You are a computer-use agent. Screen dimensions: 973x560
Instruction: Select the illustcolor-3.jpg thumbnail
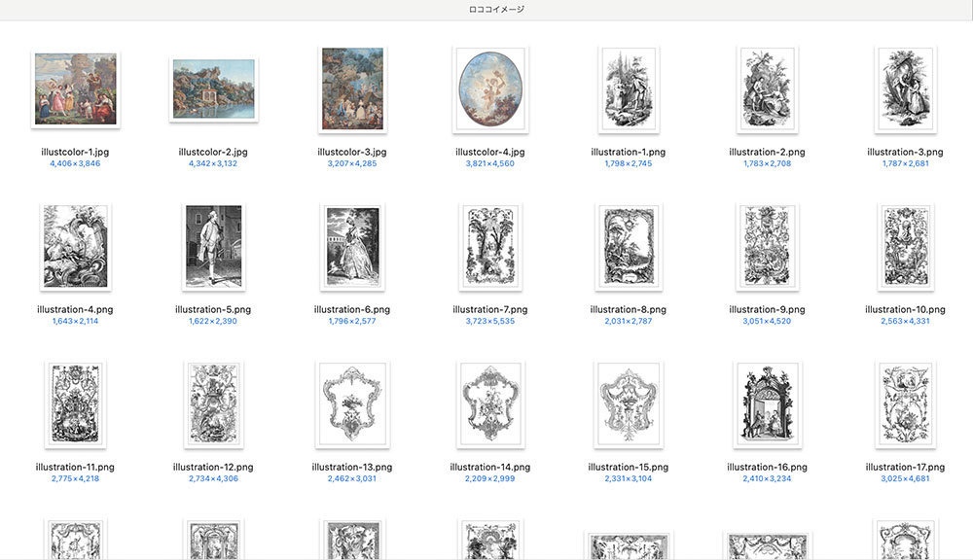point(352,89)
